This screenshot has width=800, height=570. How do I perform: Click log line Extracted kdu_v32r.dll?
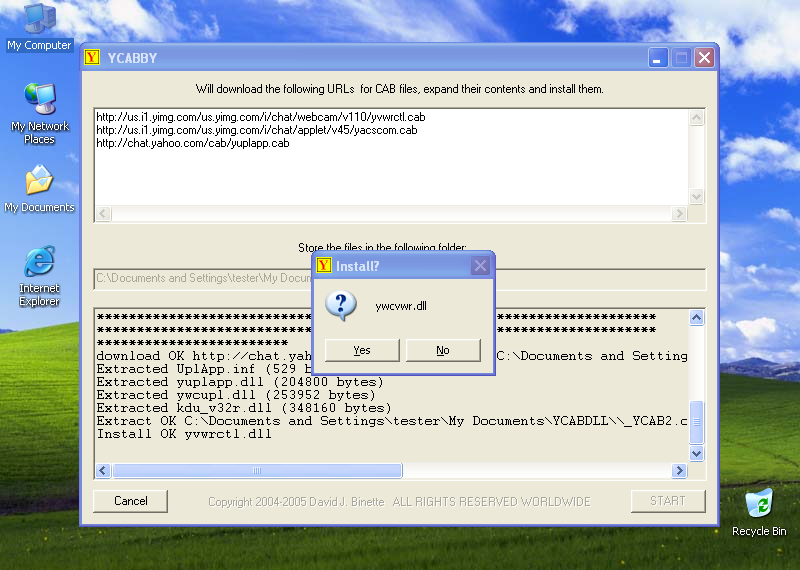pos(244,408)
